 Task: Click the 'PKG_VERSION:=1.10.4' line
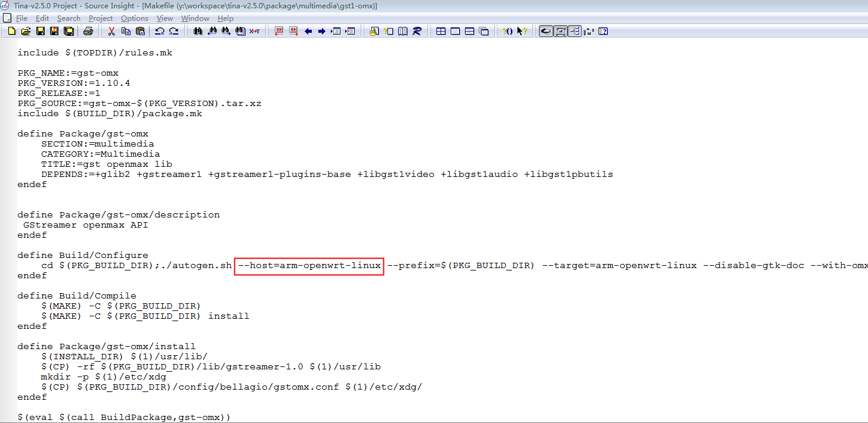[x=74, y=83]
